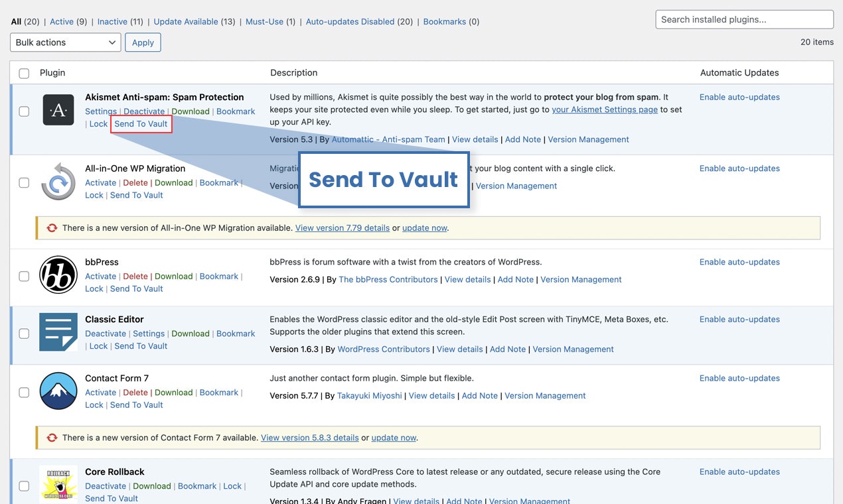Click the Core Rollback plugin icon
Viewport: 843px width, 504px height.
coord(58,484)
